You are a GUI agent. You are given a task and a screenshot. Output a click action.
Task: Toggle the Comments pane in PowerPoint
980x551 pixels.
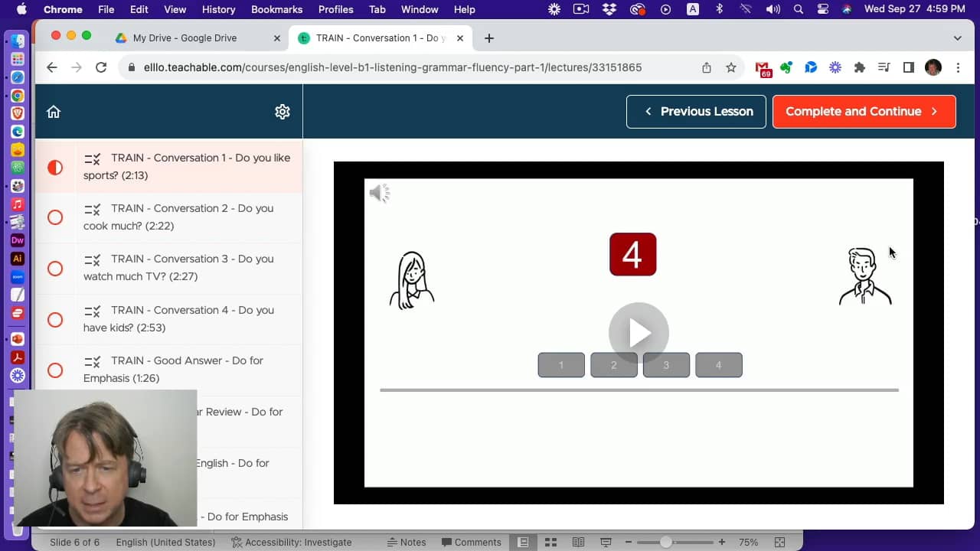tap(471, 542)
